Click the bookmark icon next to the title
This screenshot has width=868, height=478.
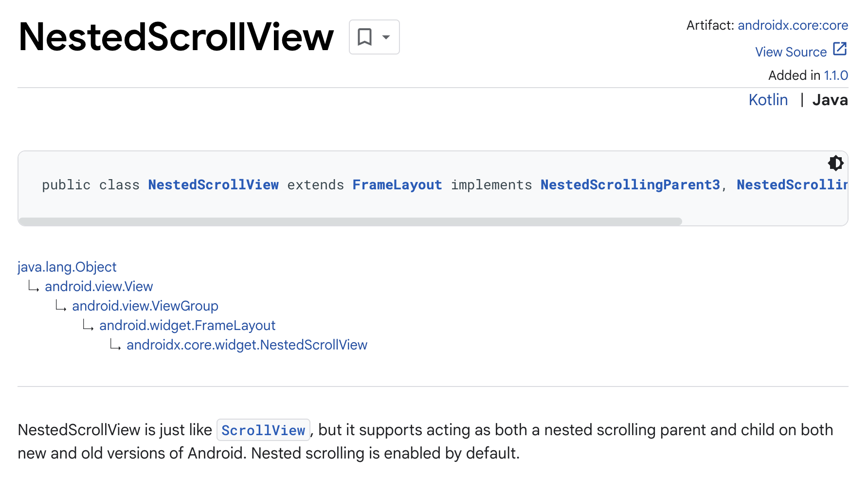364,37
